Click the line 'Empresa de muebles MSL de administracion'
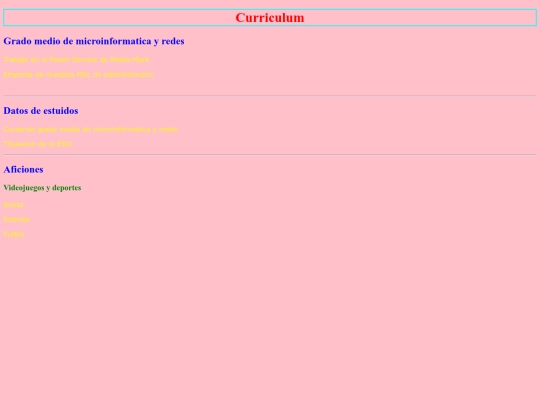The height and width of the screenshot is (405, 540). [x=79, y=74]
